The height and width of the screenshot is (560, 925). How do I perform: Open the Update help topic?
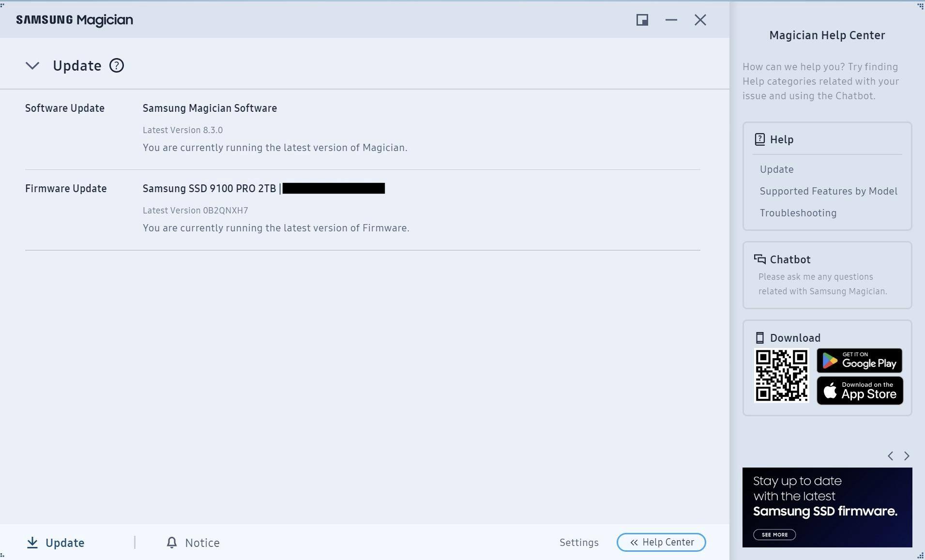click(x=776, y=169)
